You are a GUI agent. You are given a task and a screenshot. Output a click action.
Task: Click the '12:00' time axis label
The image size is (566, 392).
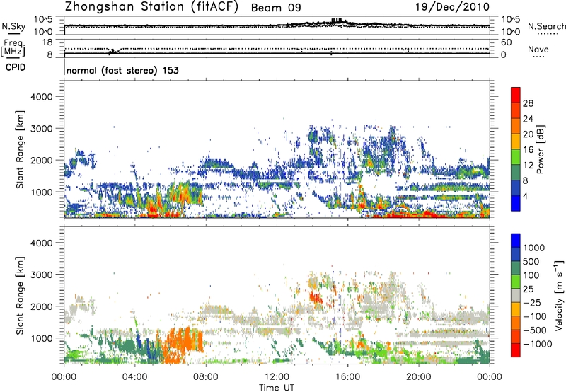click(277, 377)
